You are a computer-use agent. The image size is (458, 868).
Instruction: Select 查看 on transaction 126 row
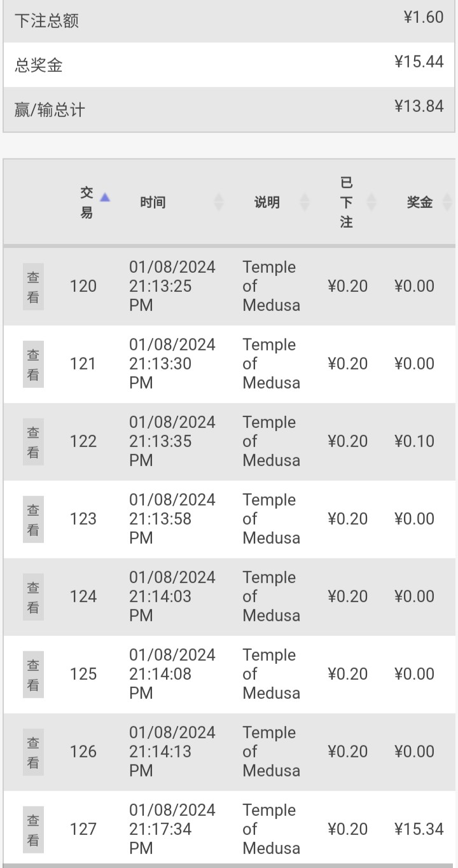33,752
